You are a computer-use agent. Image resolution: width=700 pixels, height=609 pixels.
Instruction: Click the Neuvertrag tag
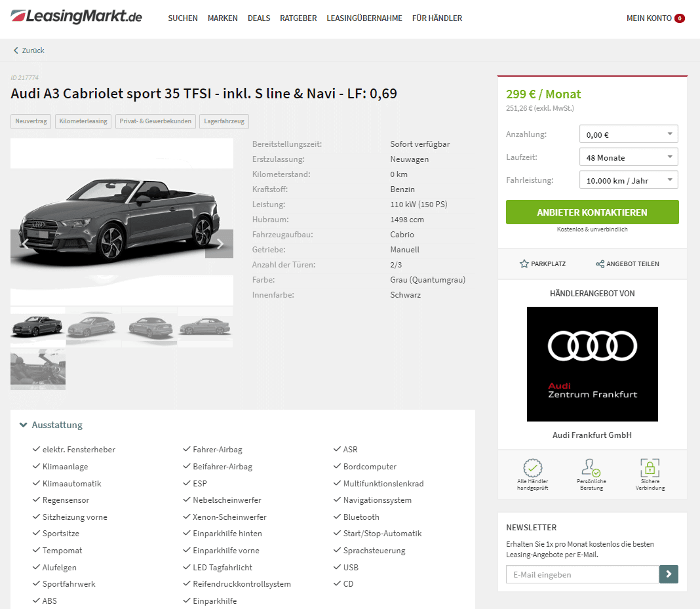pos(31,121)
